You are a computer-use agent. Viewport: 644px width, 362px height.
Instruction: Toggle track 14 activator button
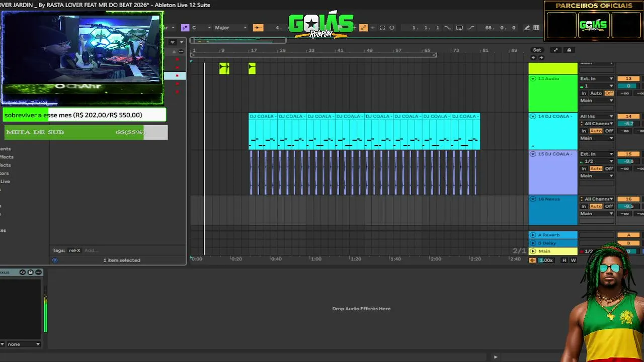[628, 117]
